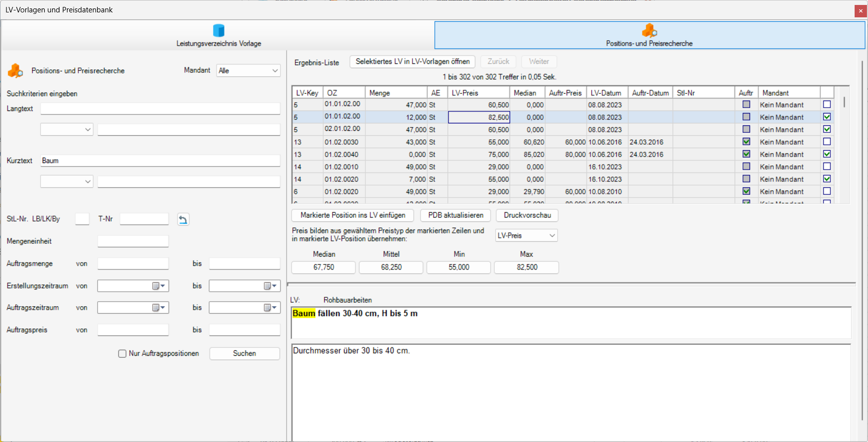This screenshot has height=442, width=868.
Task: Select the Auftr-Datum cell of row OZ 01.02.0030
Action: tap(650, 142)
